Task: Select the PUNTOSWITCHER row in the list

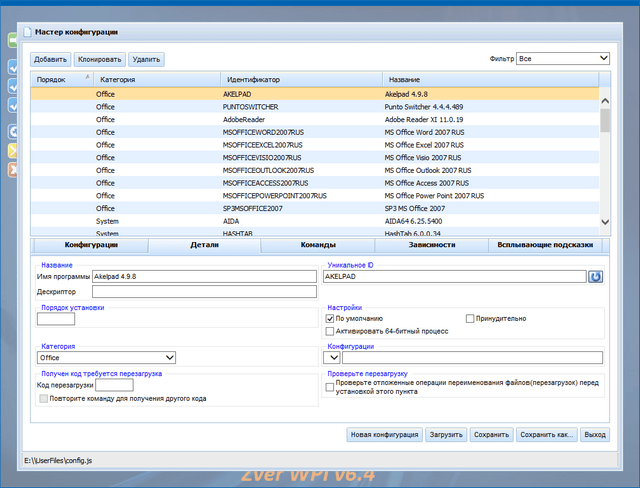Action: tap(250, 106)
